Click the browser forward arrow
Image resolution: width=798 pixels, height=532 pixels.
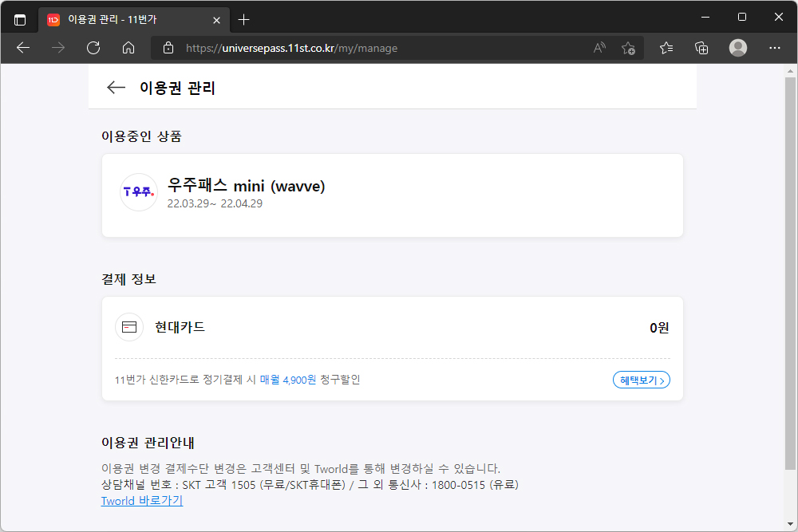tap(58, 48)
